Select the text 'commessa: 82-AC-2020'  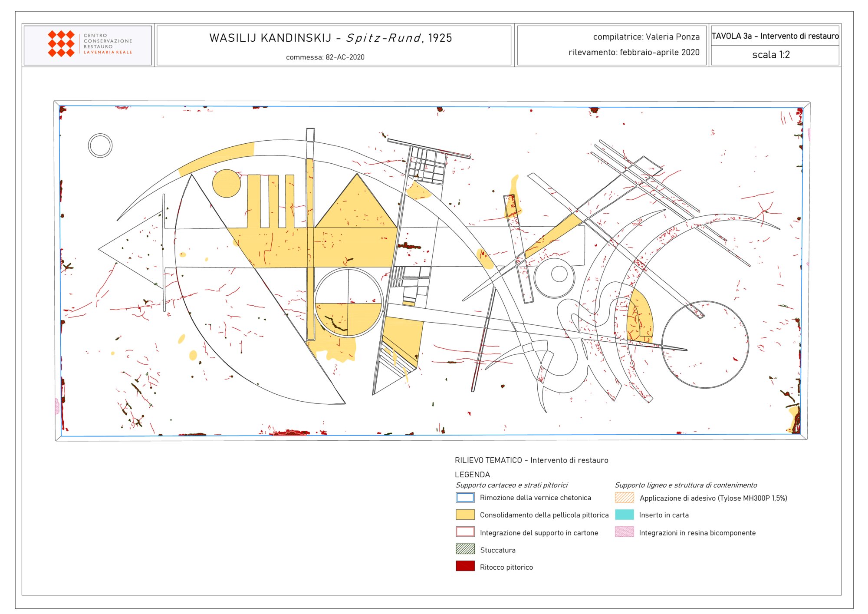point(325,57)
